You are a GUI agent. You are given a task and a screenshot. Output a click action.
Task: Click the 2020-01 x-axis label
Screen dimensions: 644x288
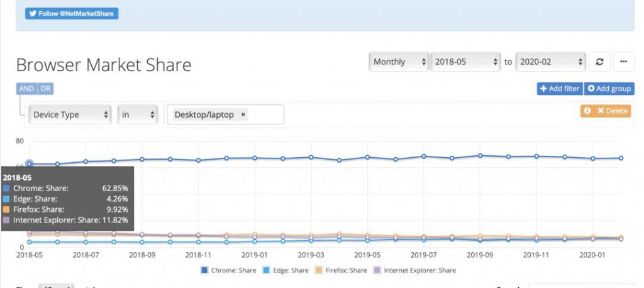[592, 255]
